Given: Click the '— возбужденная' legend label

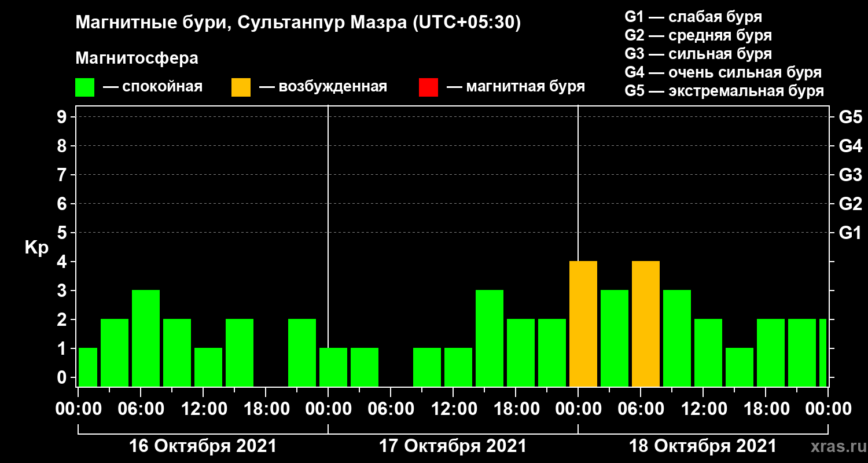Looking at the screenshot, I should pyautogui.click(x=323, y=87).
